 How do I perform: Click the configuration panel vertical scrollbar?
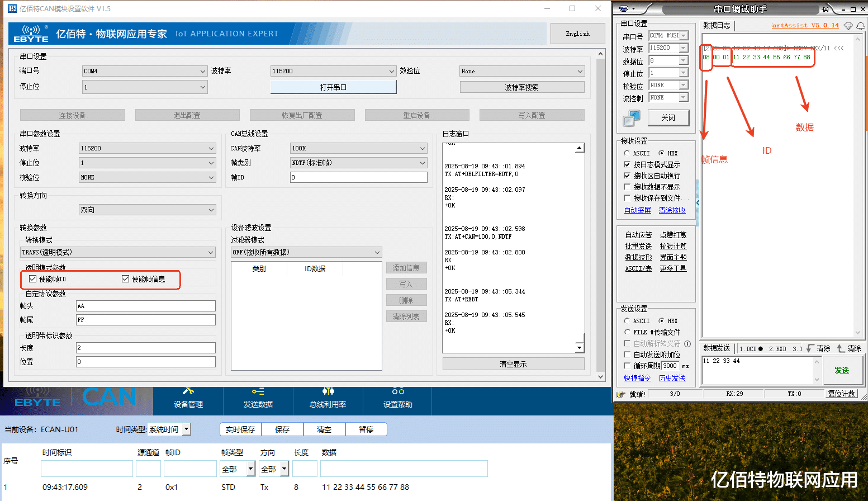[601, 215]
